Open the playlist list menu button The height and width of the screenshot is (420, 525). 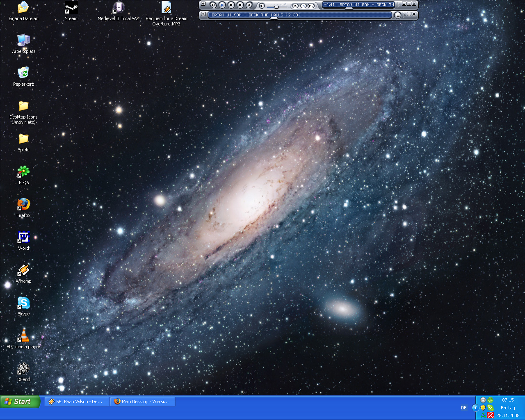tap(397, 15)
